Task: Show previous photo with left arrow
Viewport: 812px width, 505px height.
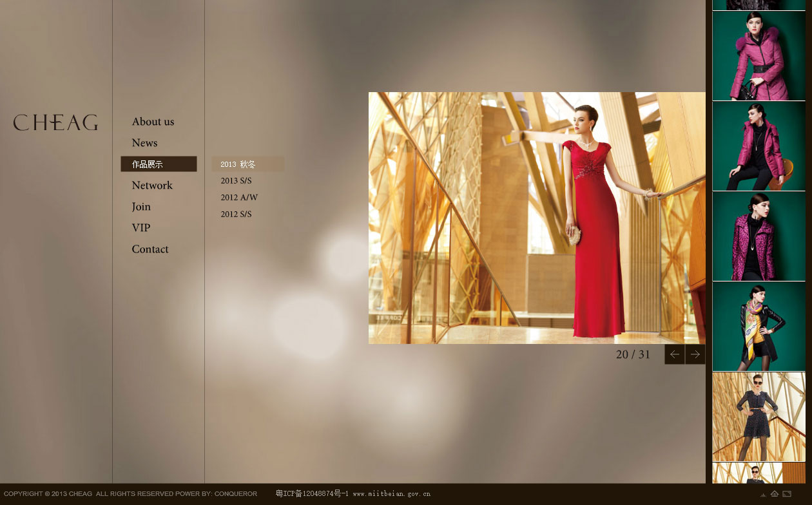Action: click(675, 354)
